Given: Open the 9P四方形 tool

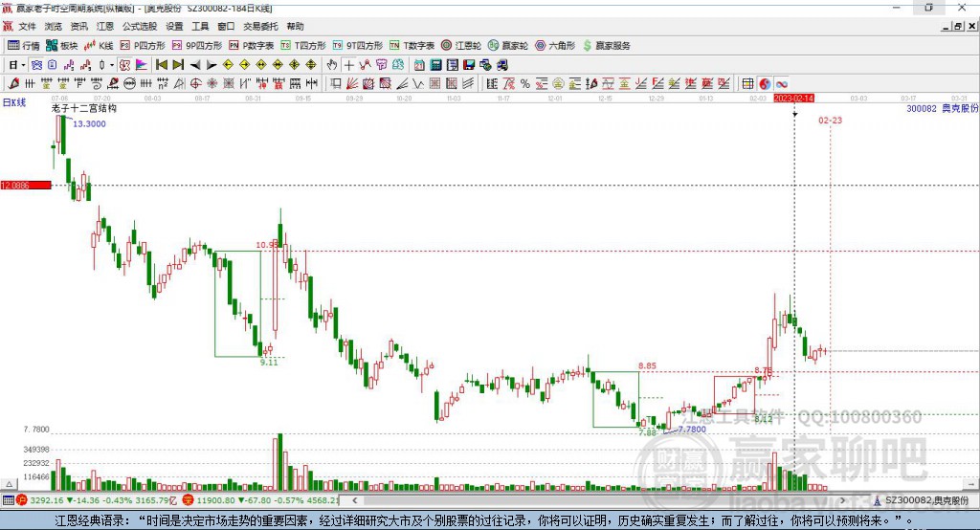Looking at the screenshot, I should tap(197, 46).
